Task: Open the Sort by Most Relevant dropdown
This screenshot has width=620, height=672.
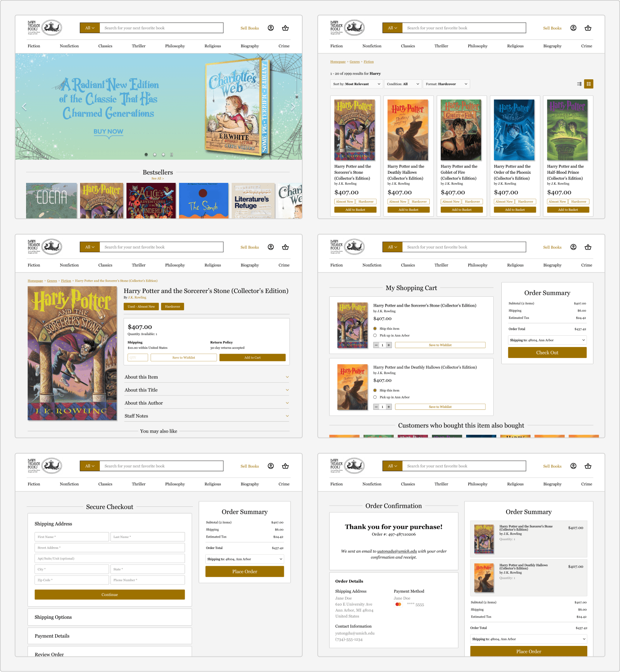Action: [x=356, y=84]
